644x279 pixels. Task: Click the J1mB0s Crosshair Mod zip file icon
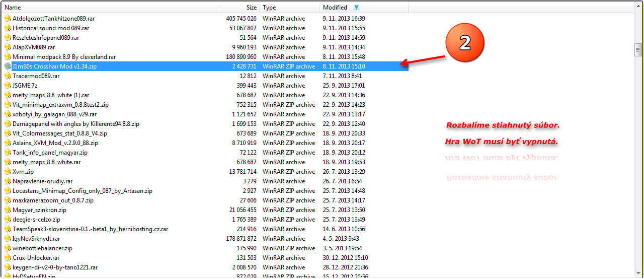[7, 66]
